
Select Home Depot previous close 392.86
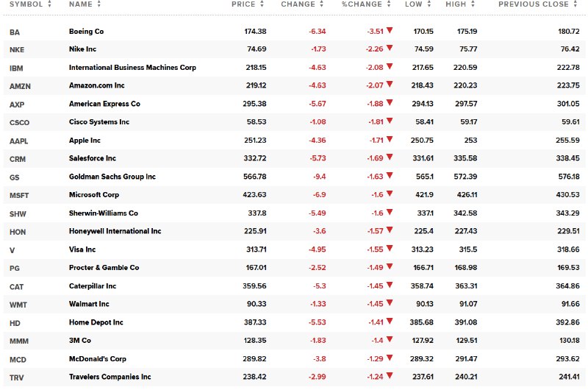click(x=567, y=322)
